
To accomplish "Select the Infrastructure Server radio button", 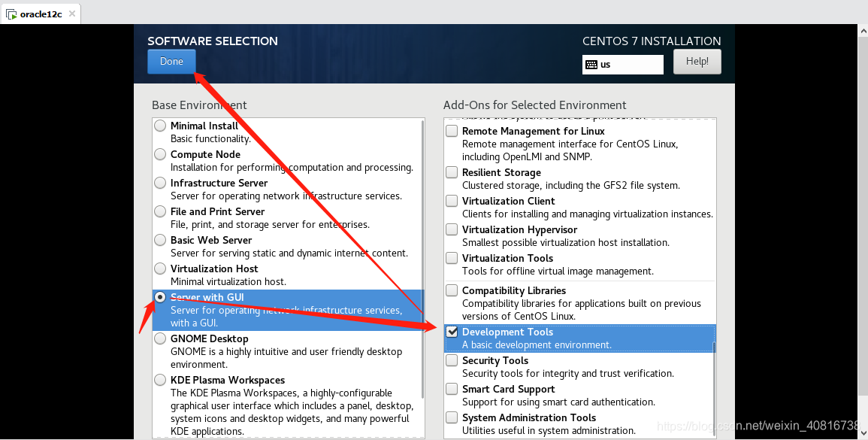I will coord(160,183).
